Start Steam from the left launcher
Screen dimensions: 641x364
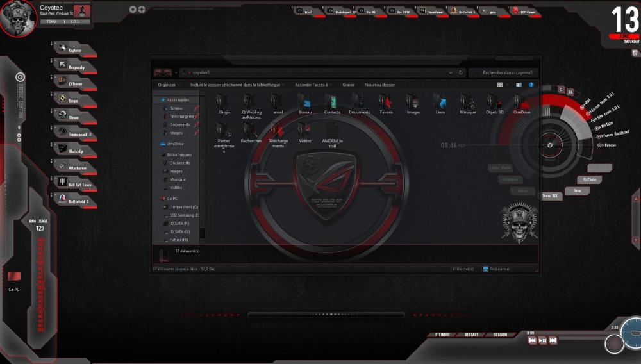click(x=75, y=117)
